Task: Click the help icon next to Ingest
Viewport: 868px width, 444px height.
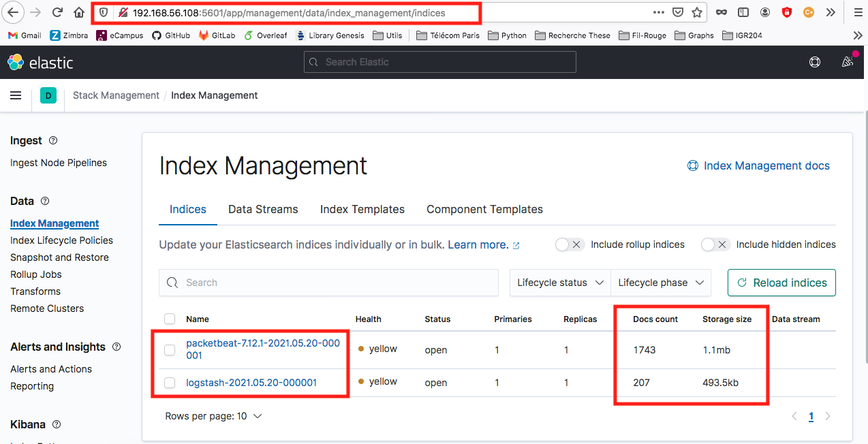Action: pos(53,140)
